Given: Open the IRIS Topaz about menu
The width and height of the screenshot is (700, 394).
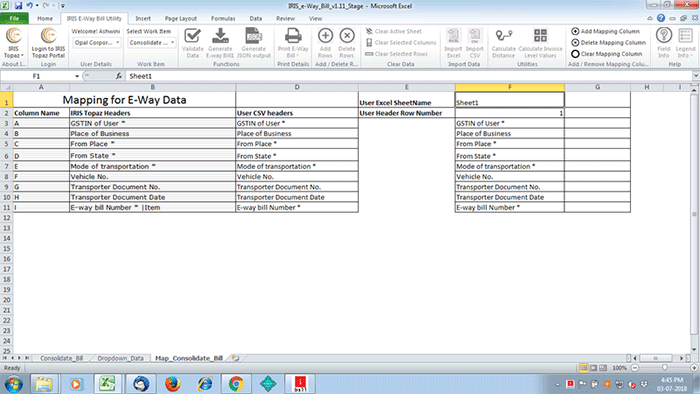Looking at the screenshot, I should (x=13, y=43).
